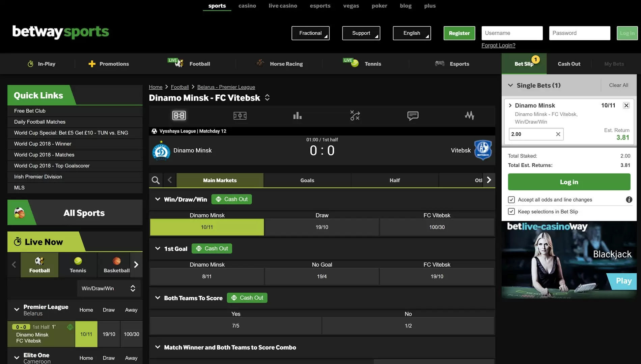Click the Username input field
This screenshot has width=641, height=364.
tap(512, 33)
